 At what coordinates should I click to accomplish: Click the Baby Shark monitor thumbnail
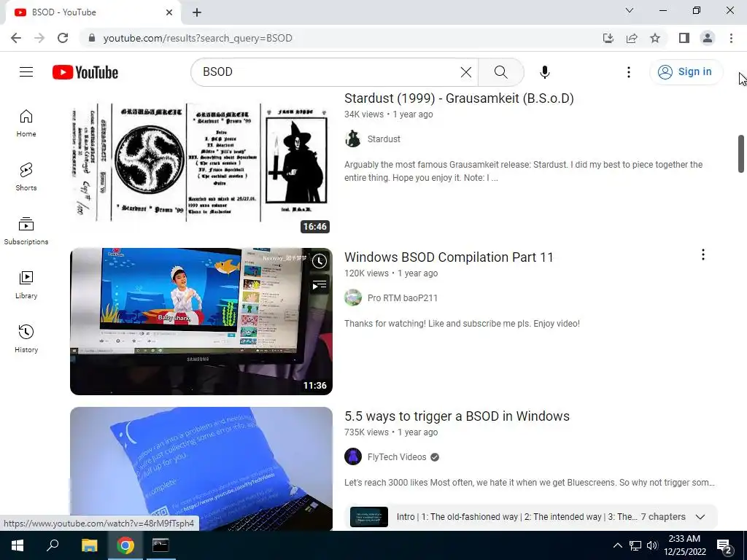(201, 322)
